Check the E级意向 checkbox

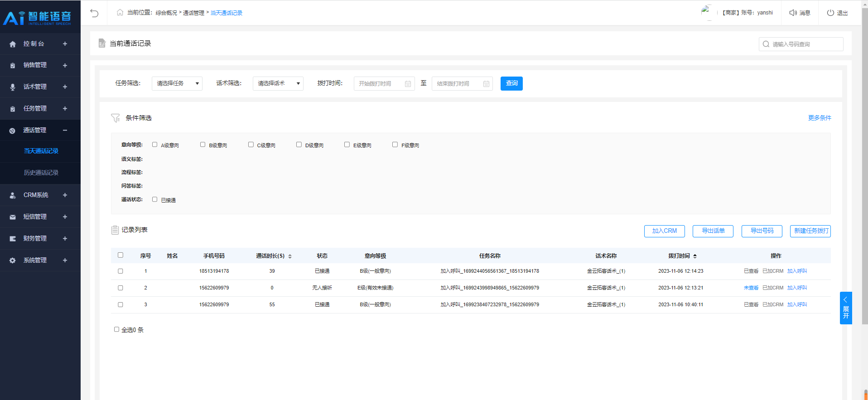pyautogui.click(x=347, y=145)
